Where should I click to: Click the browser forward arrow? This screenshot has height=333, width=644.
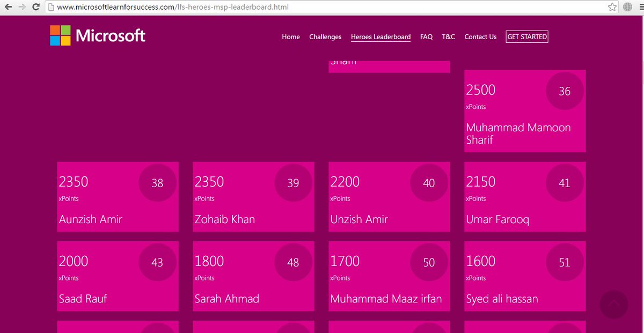pyautogui.click(x=22, y=8)
